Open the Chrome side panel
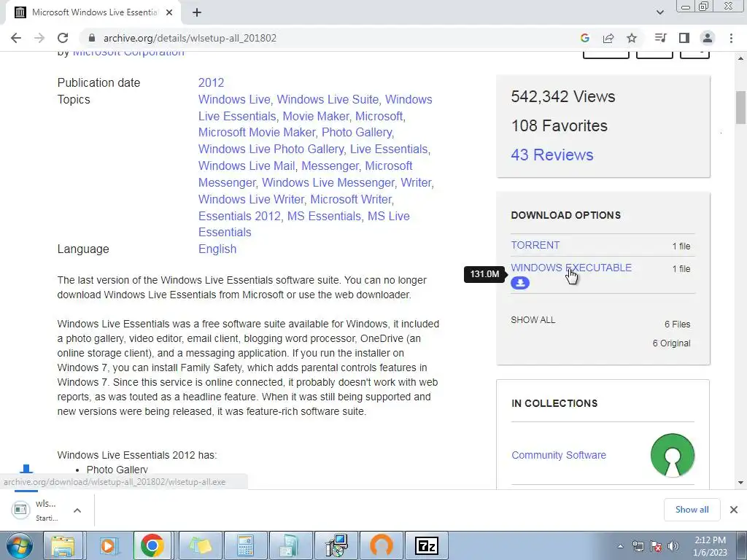Screen dimensions: 747x560 (684, 38)
